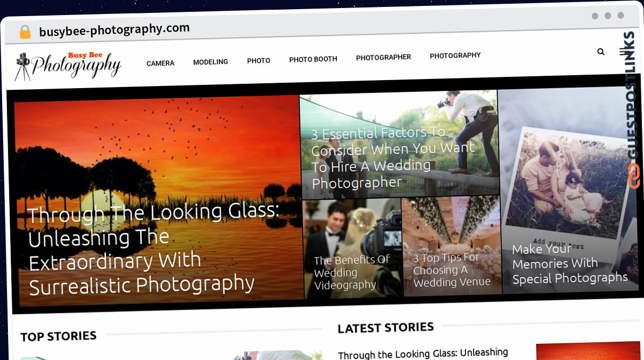Click the busybee-photography.com URL field
644x360 pixels.
(114, 30)
